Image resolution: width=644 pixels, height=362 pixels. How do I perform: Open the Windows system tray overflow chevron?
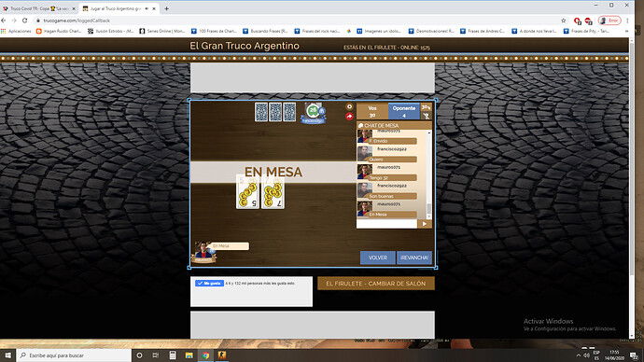[579, 355]
